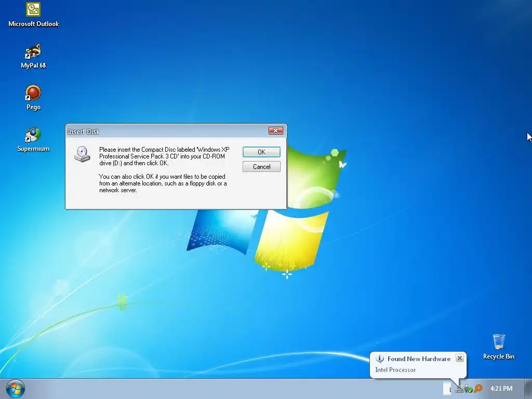Click the orange magnifier tray icon
This screenshot has width=532, height=399.
tap(478, 389)
